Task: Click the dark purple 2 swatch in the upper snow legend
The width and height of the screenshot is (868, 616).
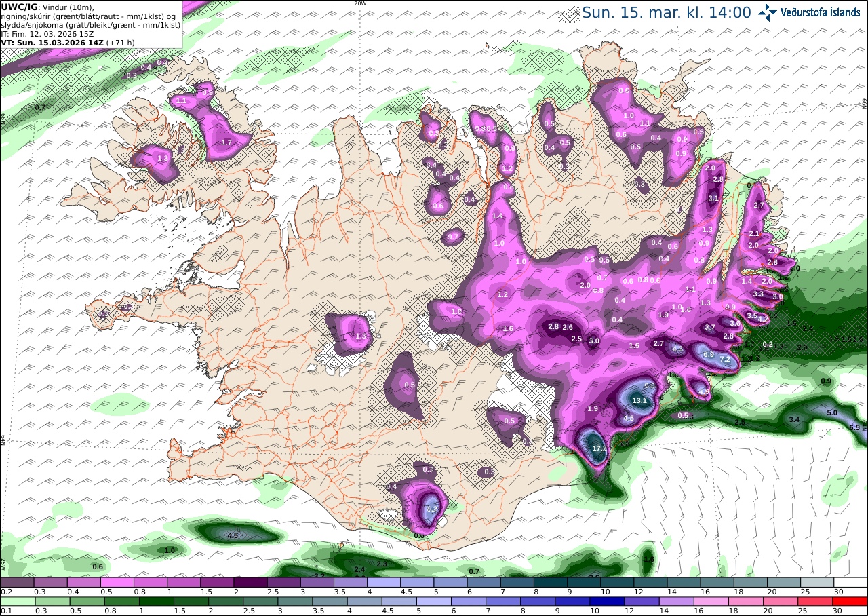Action: tap(250, 582)
